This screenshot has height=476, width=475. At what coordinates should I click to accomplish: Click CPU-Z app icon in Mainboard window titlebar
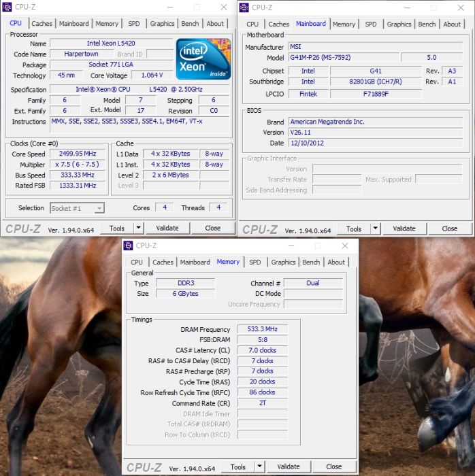click(x=244, y=7)
